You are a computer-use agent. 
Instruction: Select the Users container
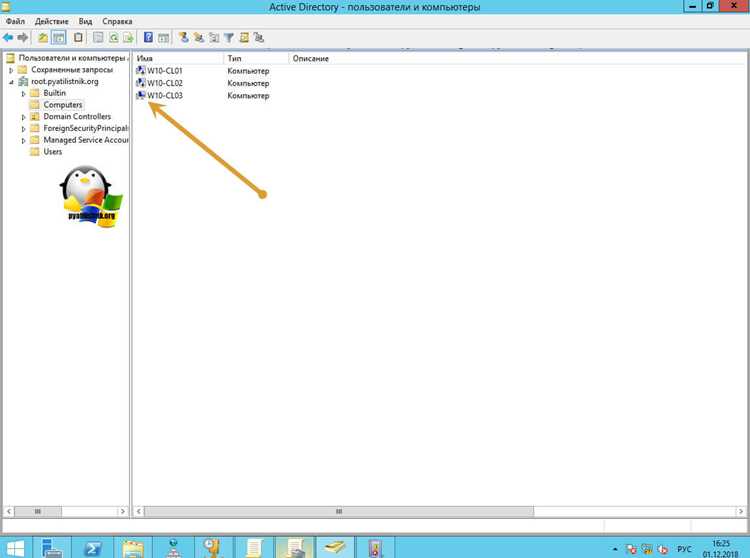[53, 152]
